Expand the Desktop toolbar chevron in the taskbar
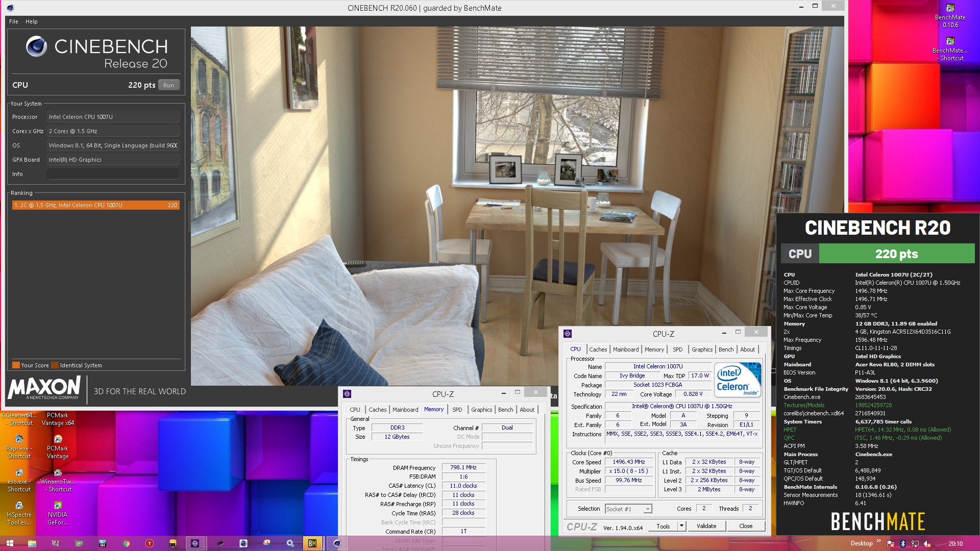Screen dimensions: 980x551 [x=879, y=541]
